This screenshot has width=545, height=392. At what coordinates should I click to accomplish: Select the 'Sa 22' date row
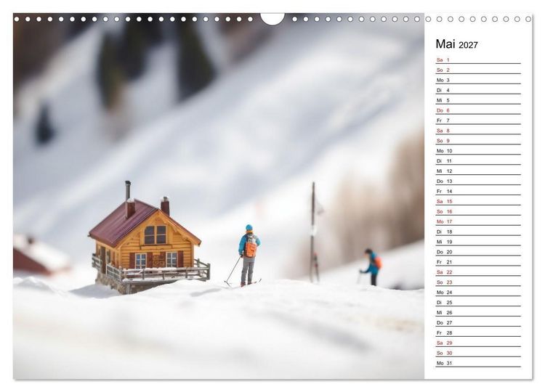478,272
